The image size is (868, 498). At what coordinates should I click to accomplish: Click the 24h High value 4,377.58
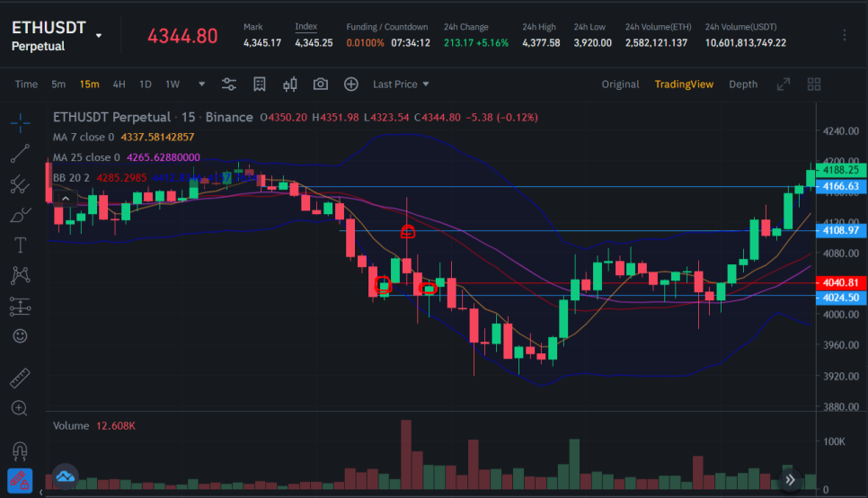pyautogui.click(x=541, y=42)
